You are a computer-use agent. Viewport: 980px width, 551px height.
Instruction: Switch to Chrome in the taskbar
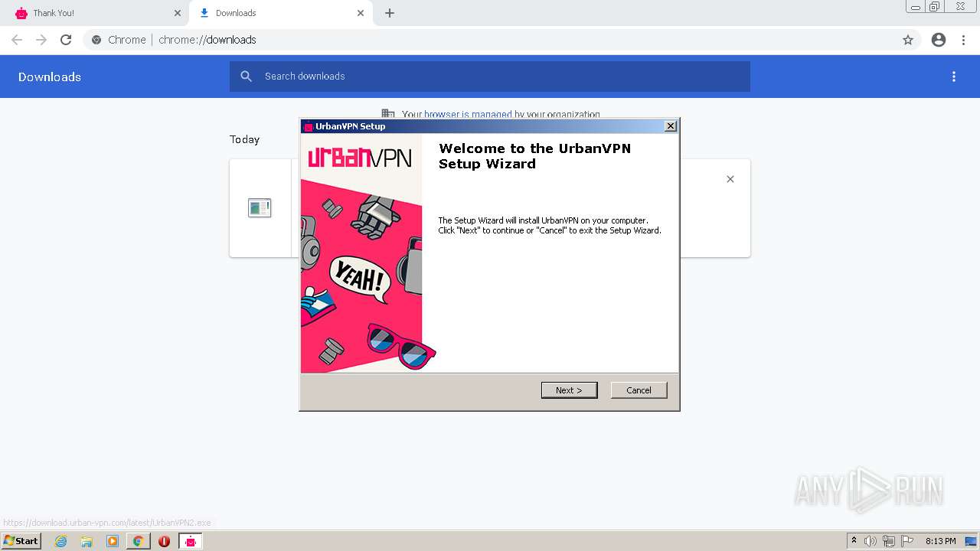click(x=138, y=541)
